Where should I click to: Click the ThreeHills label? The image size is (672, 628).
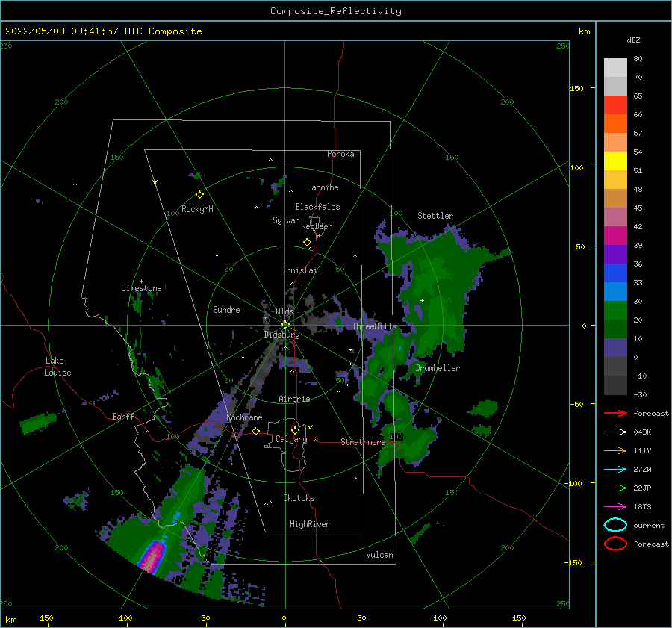375,326
